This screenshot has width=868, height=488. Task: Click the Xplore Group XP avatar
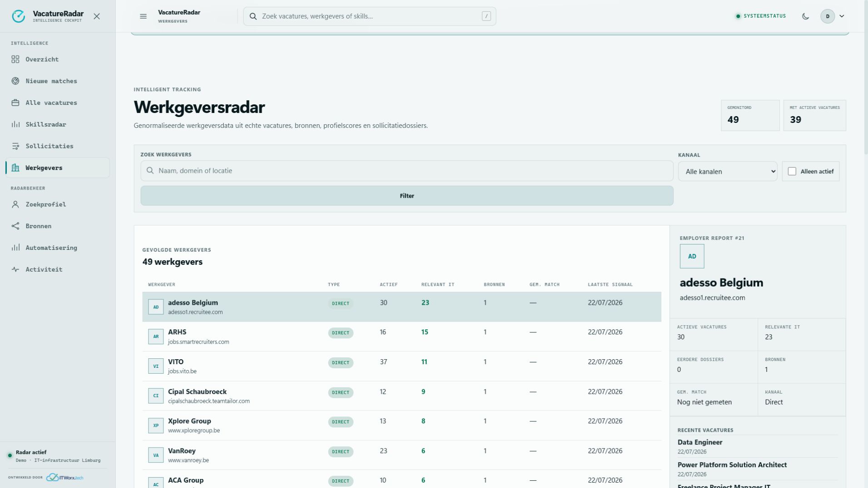pos(156,425)
